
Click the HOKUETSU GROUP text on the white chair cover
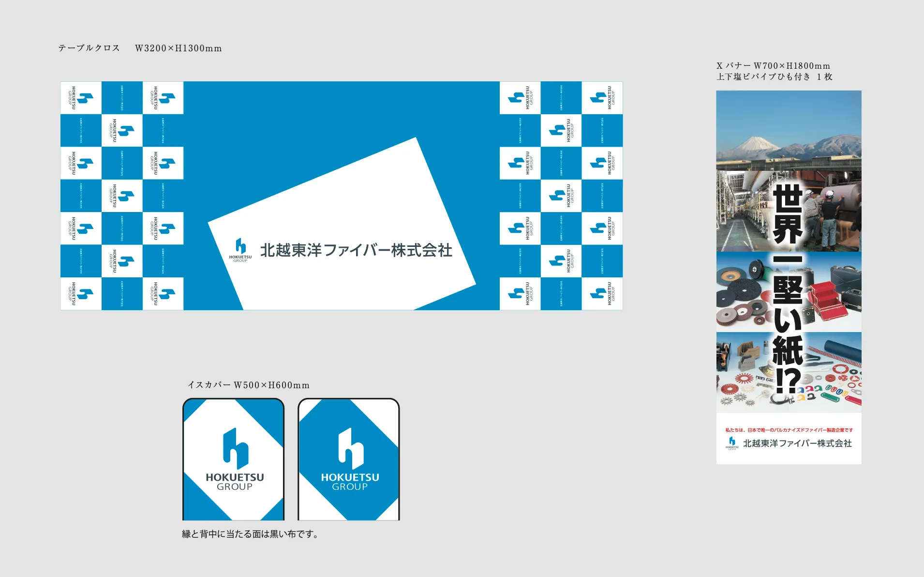pyautogui.click(x=235, y=482)
